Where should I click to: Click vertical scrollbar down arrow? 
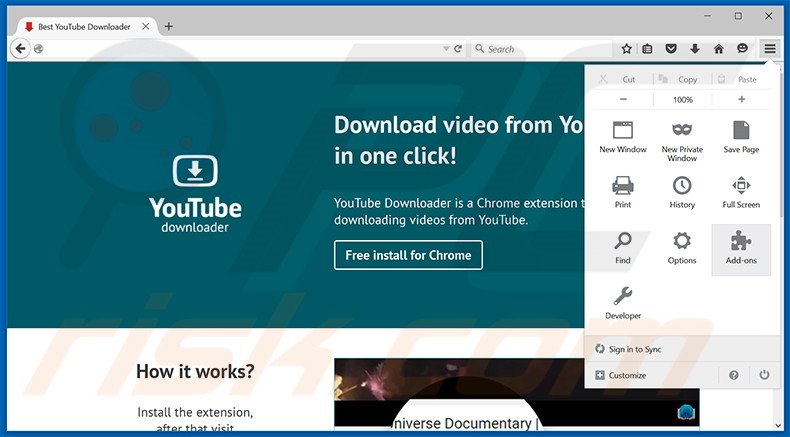pyautogui.click(x=780, y=426)
